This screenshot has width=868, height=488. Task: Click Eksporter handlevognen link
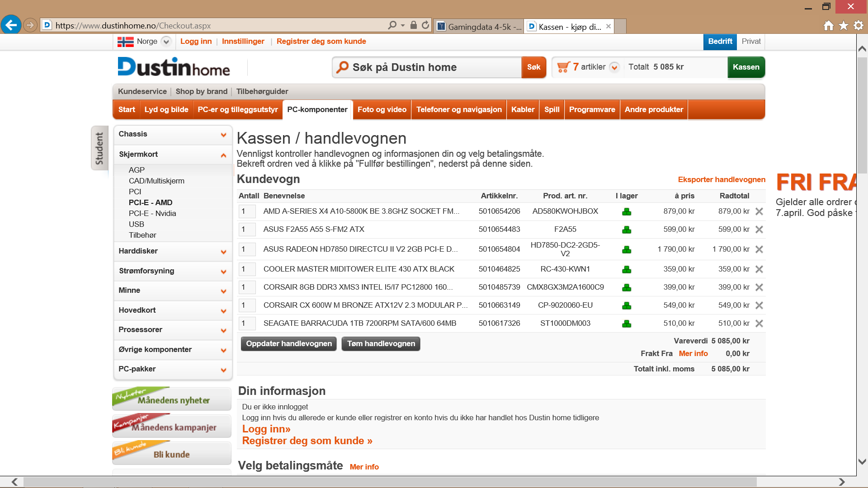pyautogui.click(x=722, y=180)
